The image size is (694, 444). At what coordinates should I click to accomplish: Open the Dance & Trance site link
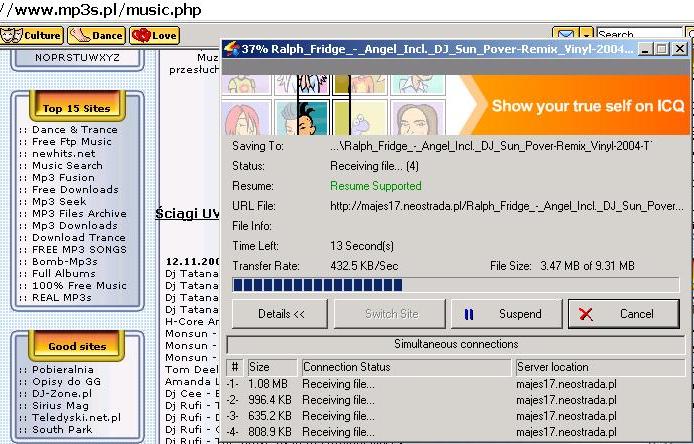[75, 130]
